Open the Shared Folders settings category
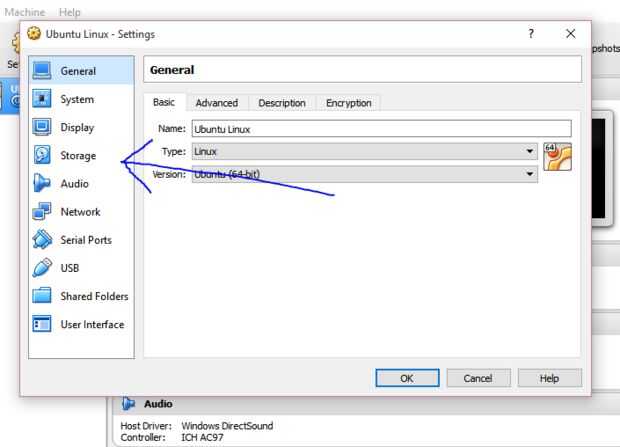The width and height of the screenshot is (620, 447). pos(81,295)
